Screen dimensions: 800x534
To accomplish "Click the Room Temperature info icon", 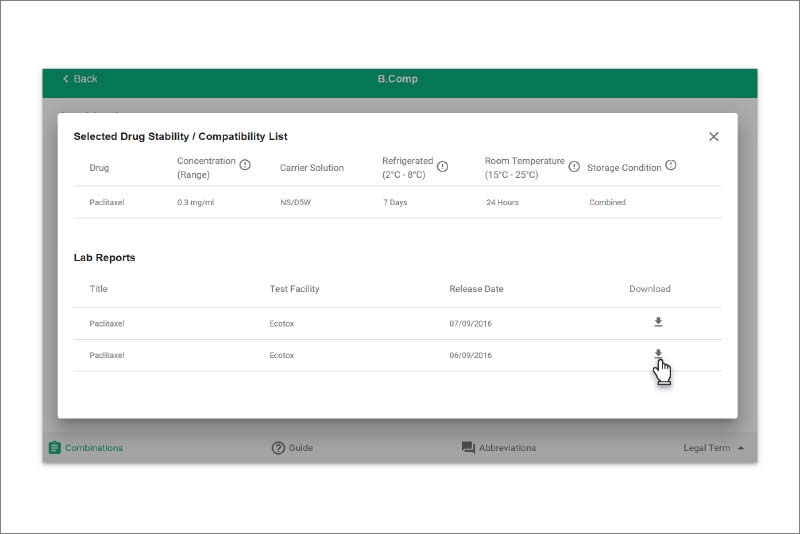I will [x=574, y=166].
